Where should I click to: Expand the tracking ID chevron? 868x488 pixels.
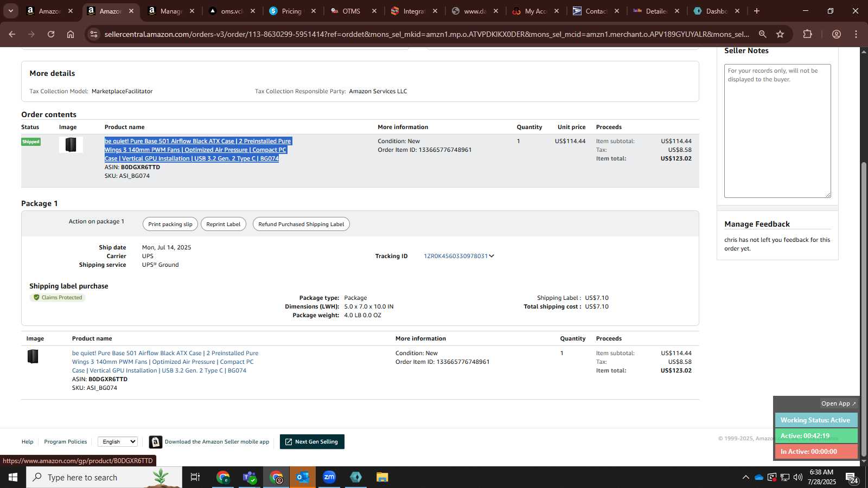pyautogui.click(x=492, y=256)
